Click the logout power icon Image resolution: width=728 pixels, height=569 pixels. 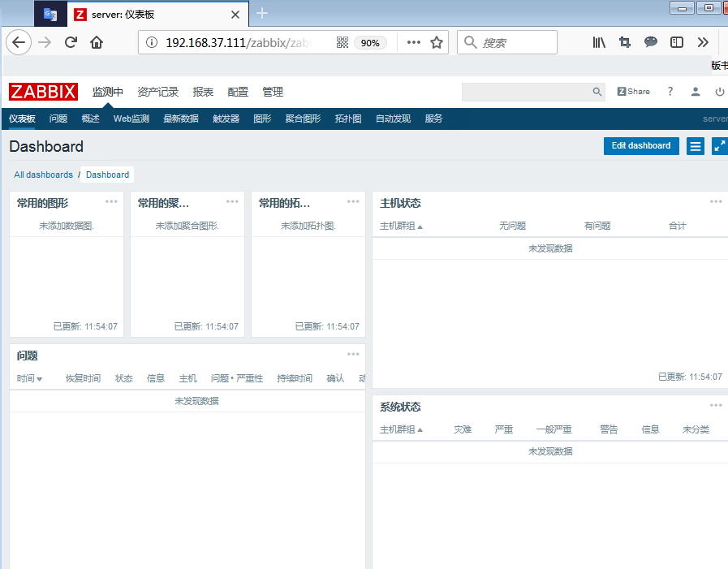(x=719, y=92)
